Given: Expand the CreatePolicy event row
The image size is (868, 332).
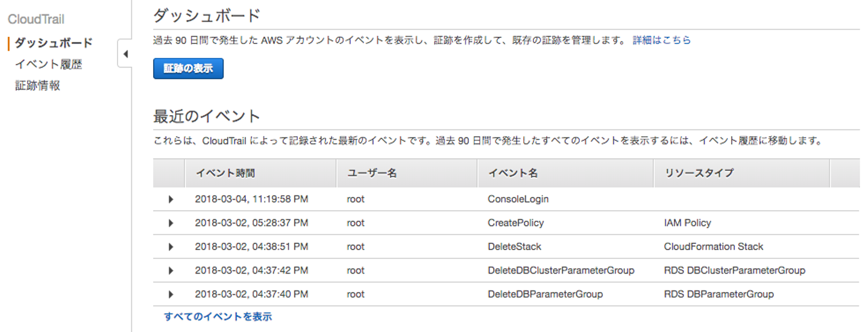Looking at the screenshot, I should coord(171,223).
